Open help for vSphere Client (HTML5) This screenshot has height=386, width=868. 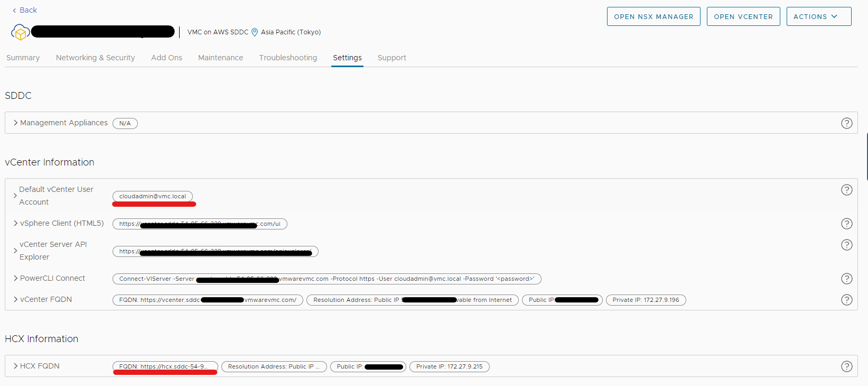coord(846,224)
